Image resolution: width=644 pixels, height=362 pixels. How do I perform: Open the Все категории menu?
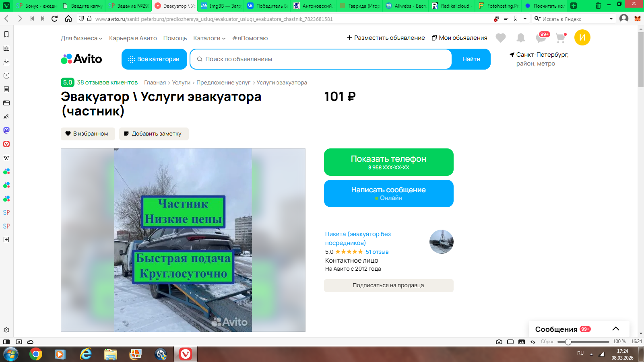point(154,59)
